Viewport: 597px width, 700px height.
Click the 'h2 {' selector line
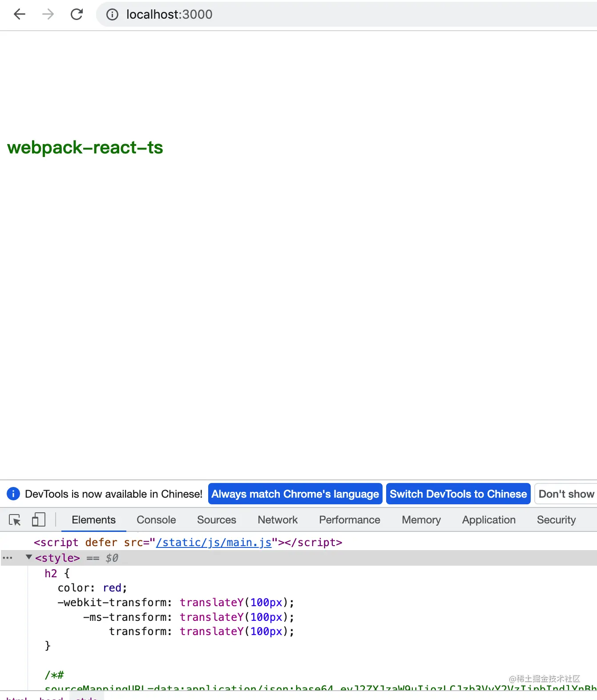click(57, 573)
